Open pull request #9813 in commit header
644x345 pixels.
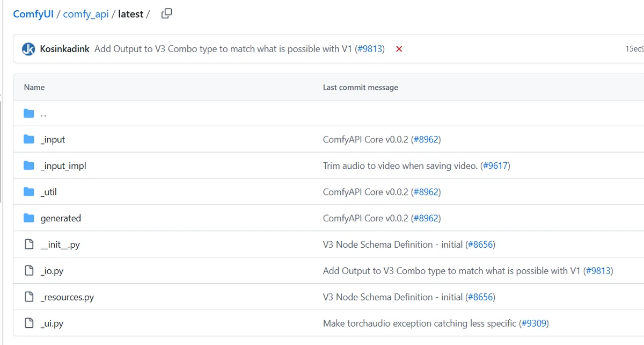pyautogui.click(x=370, y=49)
